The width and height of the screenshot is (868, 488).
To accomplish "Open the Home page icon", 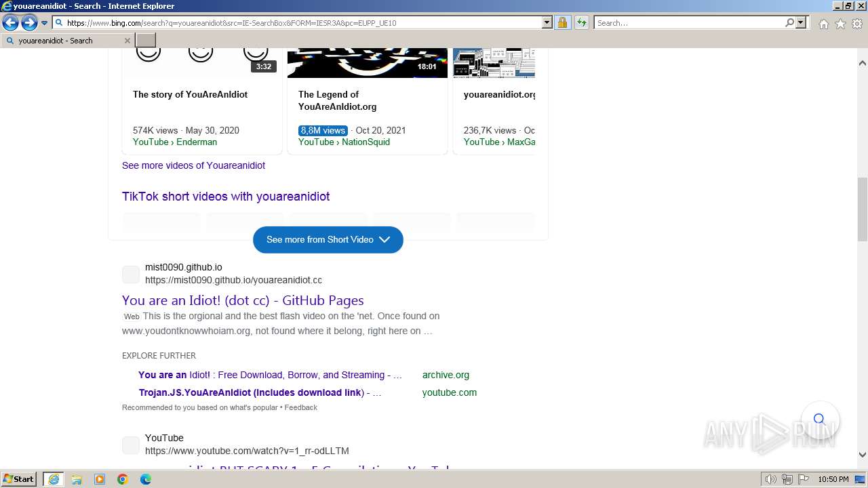I will click(x=823, y=24).
